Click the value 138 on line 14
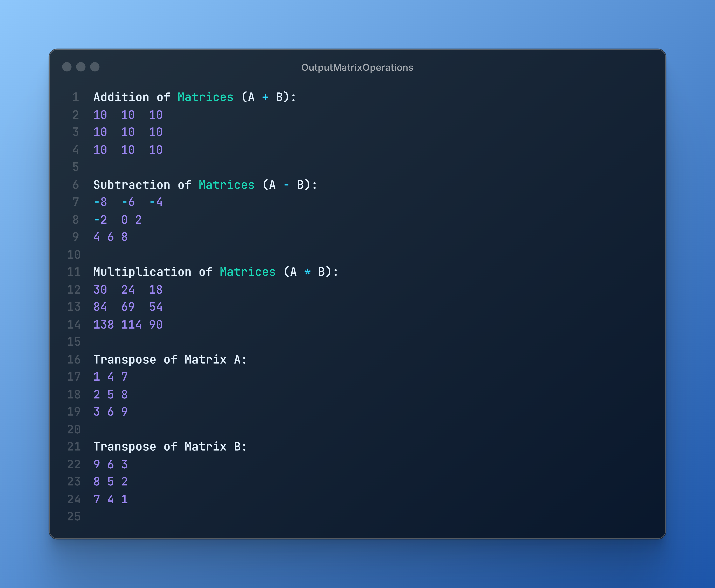 (x=104, y=324)
